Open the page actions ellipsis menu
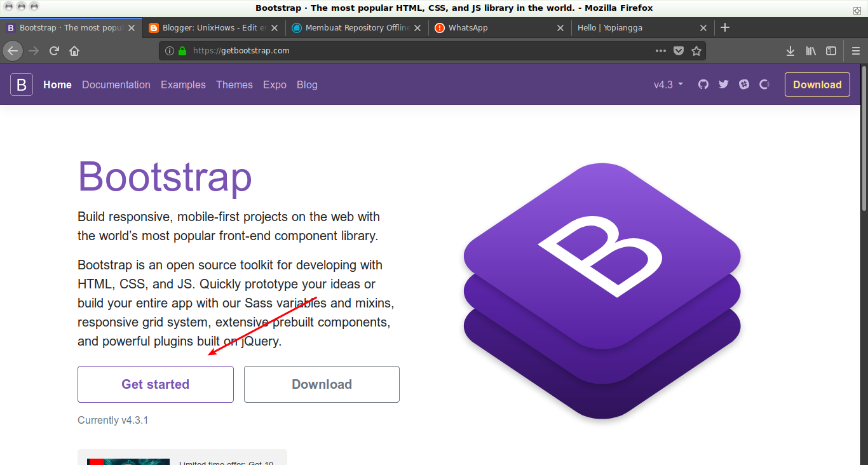Viewport: 868px width, 465px height. (661, 50)
